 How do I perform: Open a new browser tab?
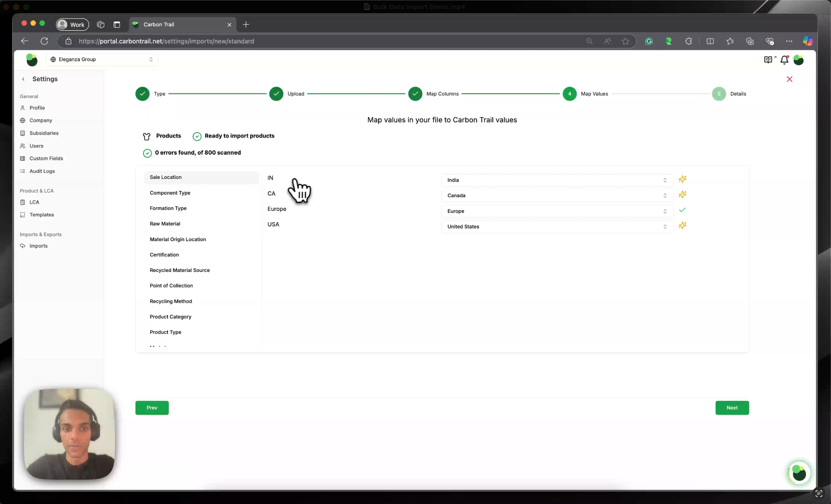click(x=246, y=24)
